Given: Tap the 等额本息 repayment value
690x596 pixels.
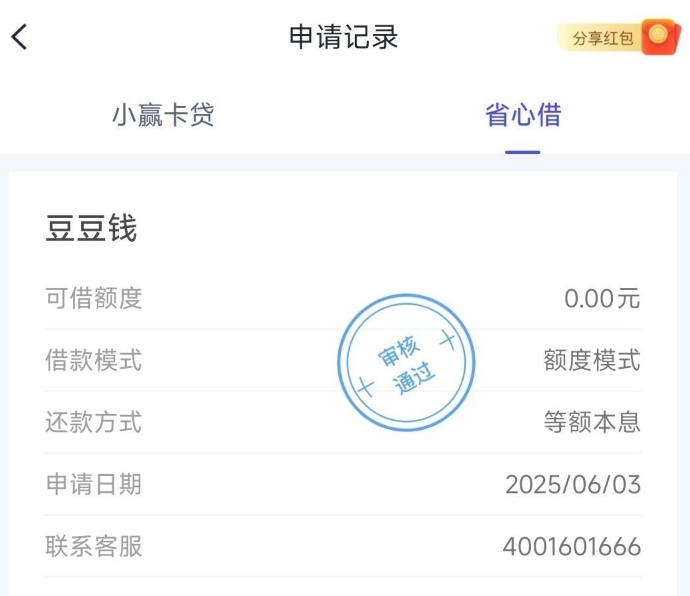Looking at the screenshot, I should coord(592,422).
